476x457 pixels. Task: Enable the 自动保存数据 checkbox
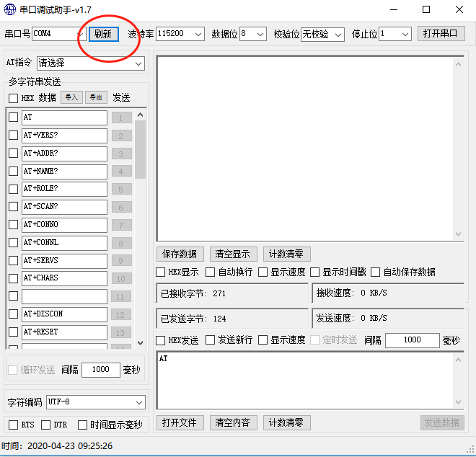[376, 272]
